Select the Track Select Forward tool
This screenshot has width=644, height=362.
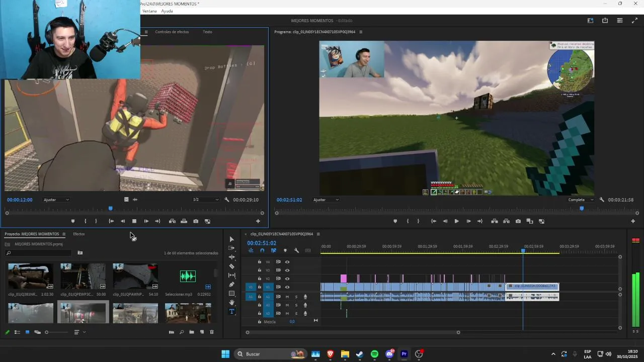pos(231,248)
